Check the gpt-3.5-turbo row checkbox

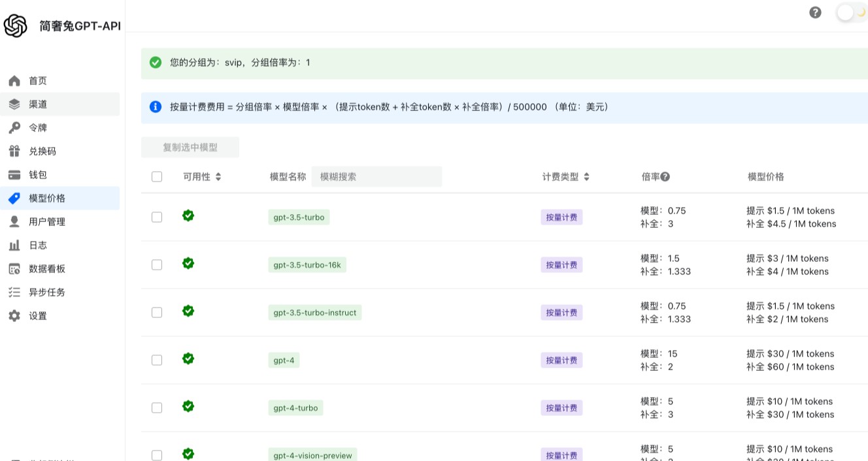[157, 217]
